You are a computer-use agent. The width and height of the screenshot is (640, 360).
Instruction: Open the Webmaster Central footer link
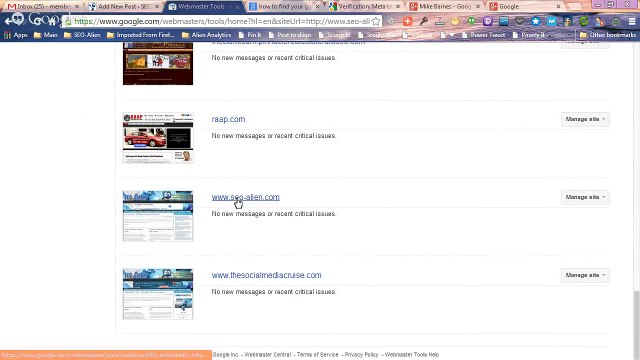click(268, 355)
